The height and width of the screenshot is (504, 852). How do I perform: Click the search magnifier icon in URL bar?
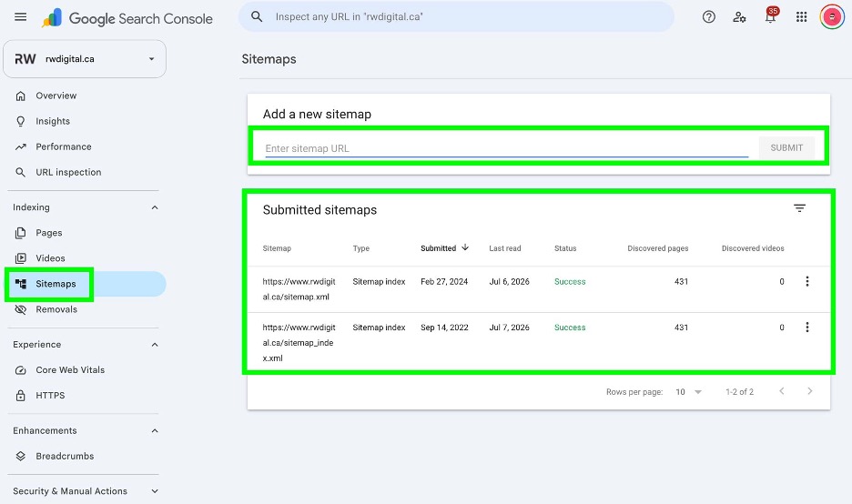tap(257, 17)
